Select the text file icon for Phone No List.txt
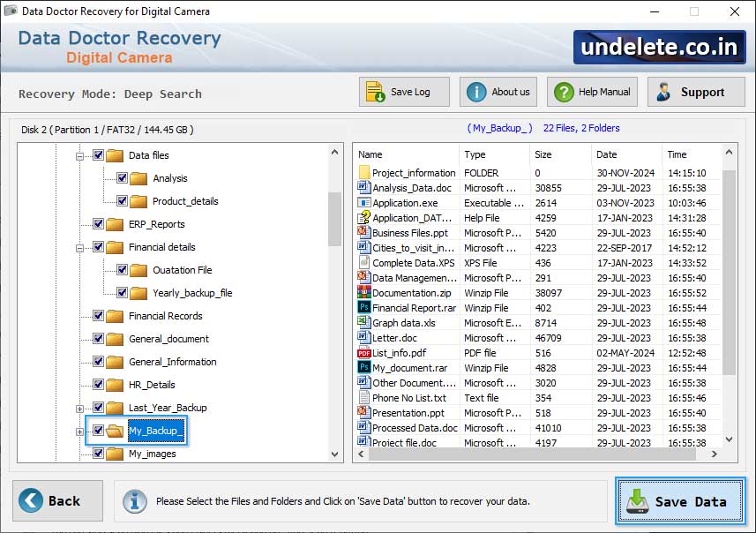Image resolution: width=756 pixels, height=533 pixels. [363, 398]
